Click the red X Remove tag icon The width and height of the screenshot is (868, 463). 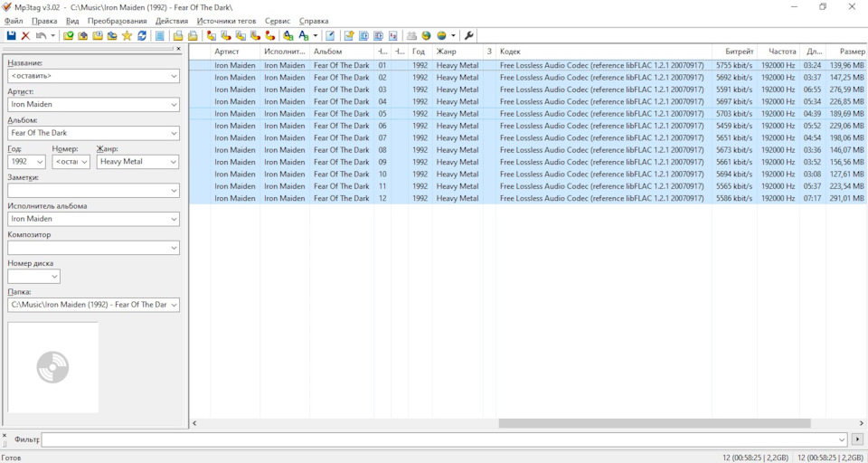25,35
